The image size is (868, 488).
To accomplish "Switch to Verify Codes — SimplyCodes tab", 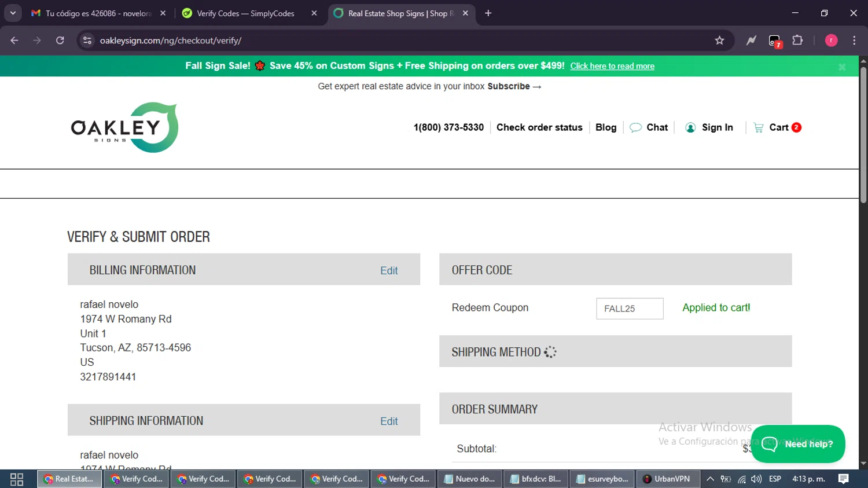I will click(246, 13).
